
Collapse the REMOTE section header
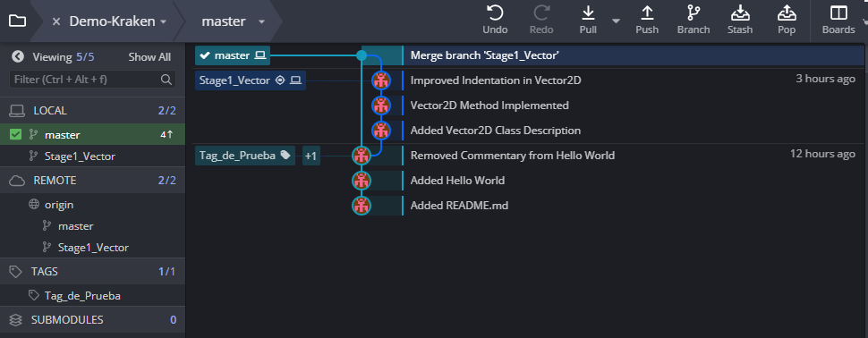coord(92,181)
